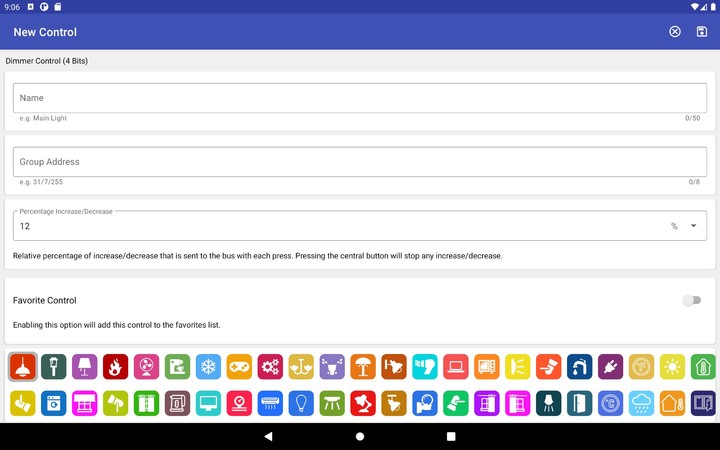Select the blue snowflake icon

[x=208, y=366]
